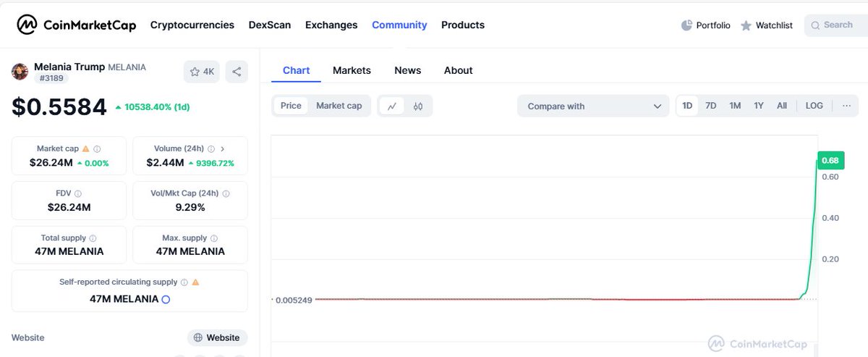This screenshot has height=357, width=868.
Task: Click the 0.005249 chart baseline label
Action: [294, 300]
